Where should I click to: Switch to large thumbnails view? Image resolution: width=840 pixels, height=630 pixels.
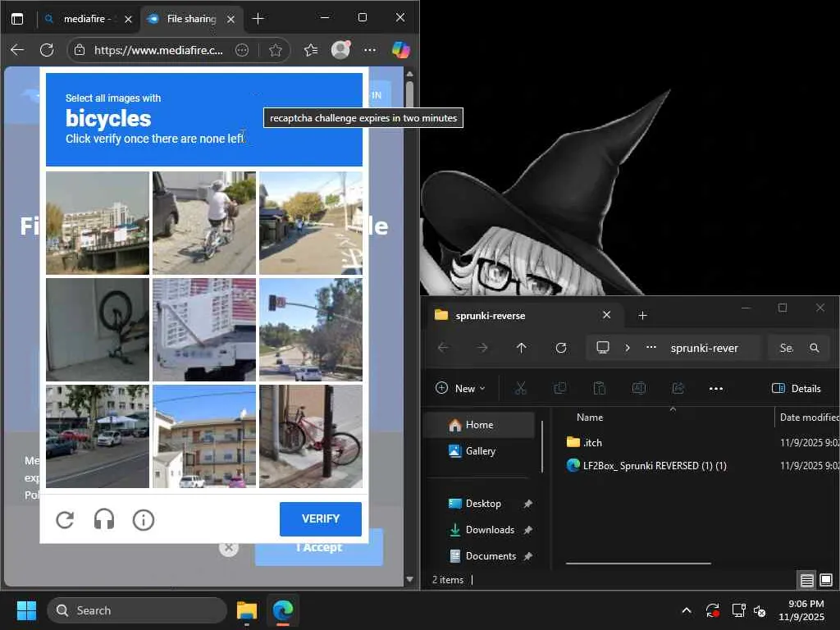(826, 580)
